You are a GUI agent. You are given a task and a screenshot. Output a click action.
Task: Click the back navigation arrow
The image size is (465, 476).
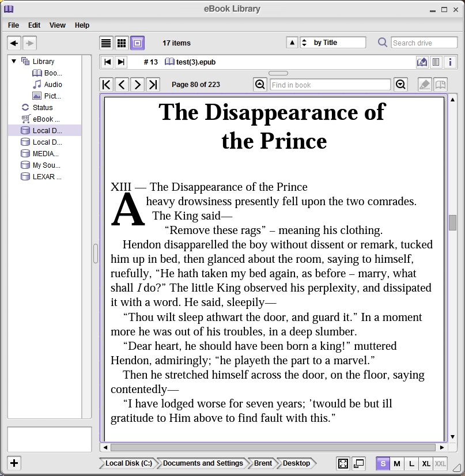pos(14,43)
